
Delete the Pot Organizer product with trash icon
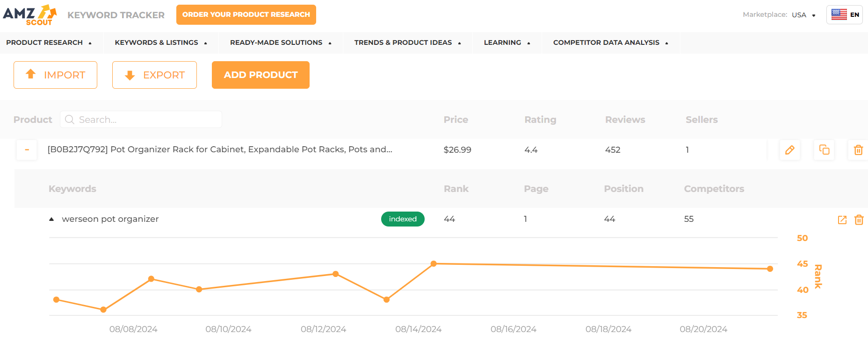tap(858, 150)
